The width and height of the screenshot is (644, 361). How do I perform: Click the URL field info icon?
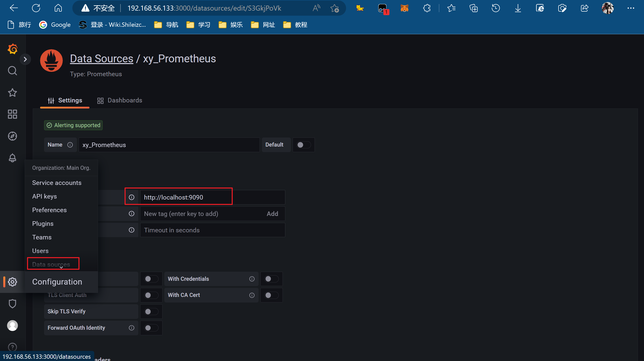(132, 197)
